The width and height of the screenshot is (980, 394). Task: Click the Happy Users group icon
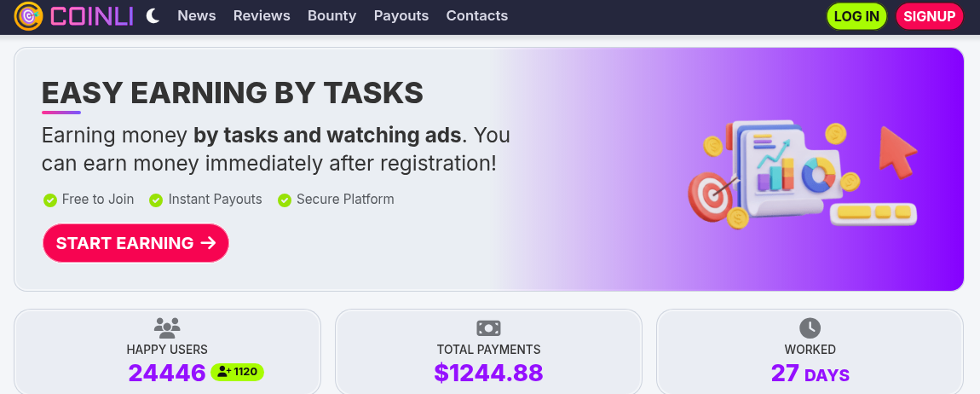click(167, 327)
